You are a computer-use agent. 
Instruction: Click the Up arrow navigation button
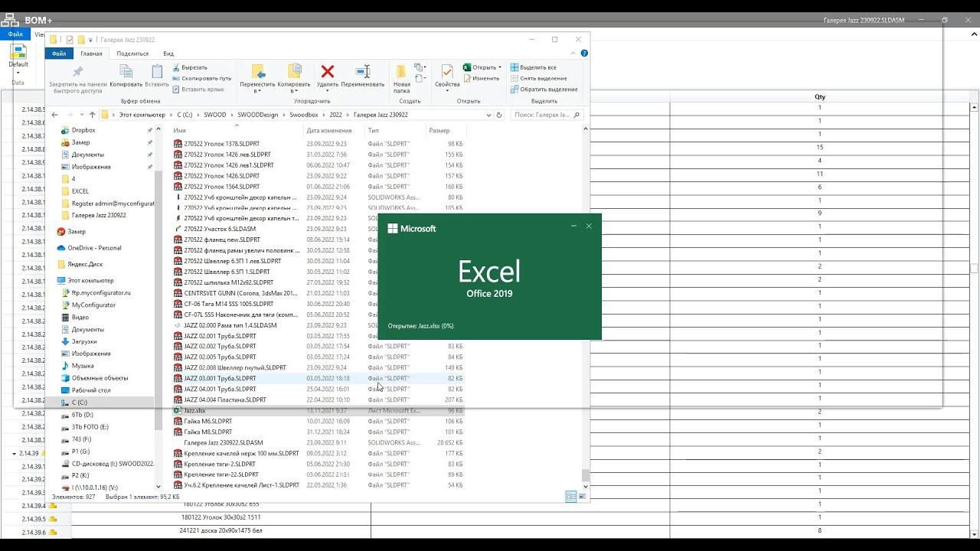click(93, 115)
